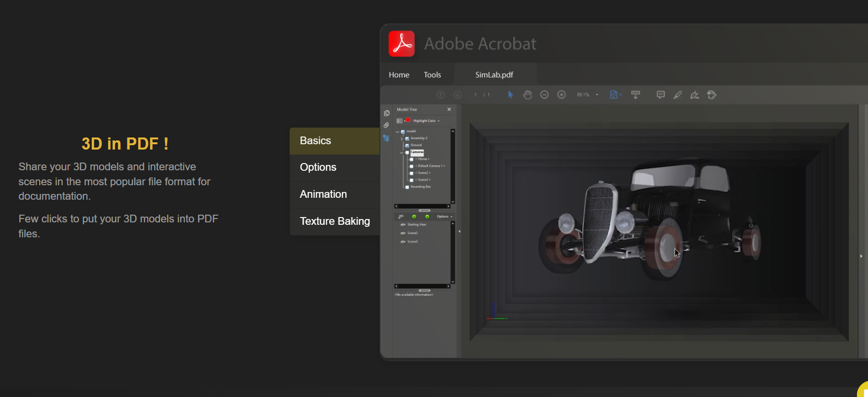Screen dimensions: 868x397
Task: Select the Animation tab
Action: click(335, 194)
